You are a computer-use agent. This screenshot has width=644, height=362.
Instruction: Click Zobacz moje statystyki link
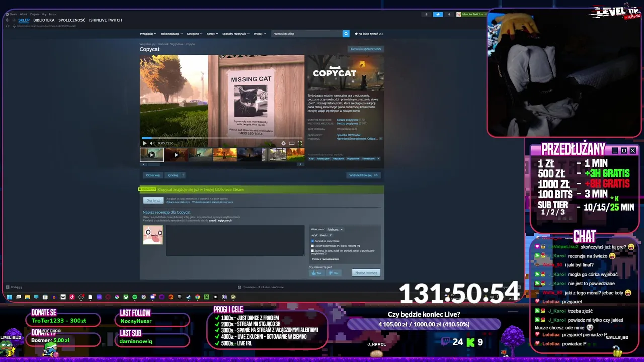178,202
